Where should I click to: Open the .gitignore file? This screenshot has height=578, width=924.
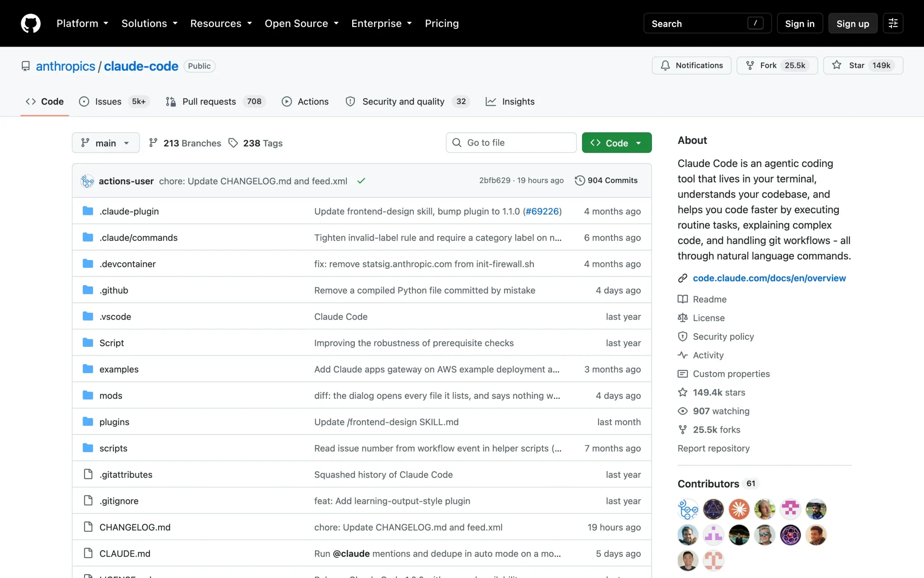pos(119,501)
